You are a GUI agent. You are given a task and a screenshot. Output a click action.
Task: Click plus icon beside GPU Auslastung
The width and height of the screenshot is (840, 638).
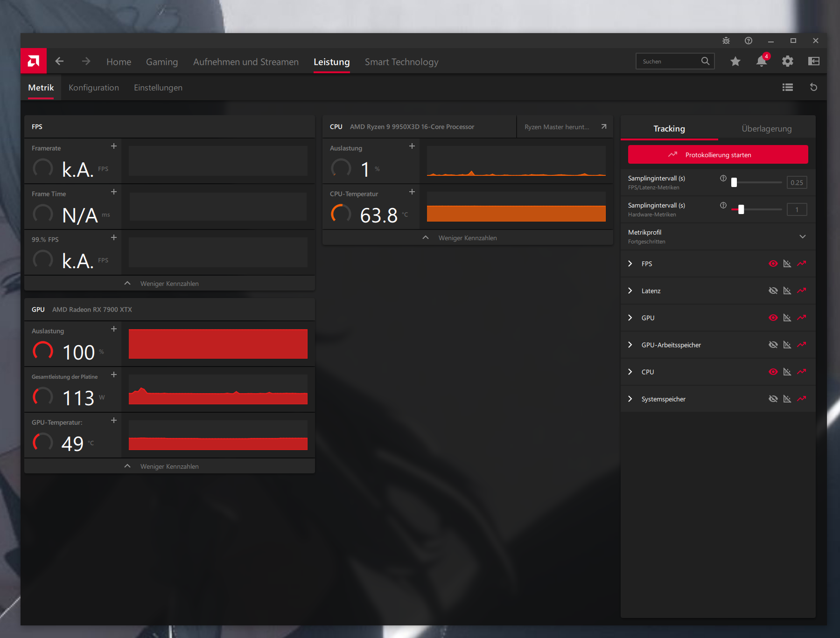coord(114,329)
